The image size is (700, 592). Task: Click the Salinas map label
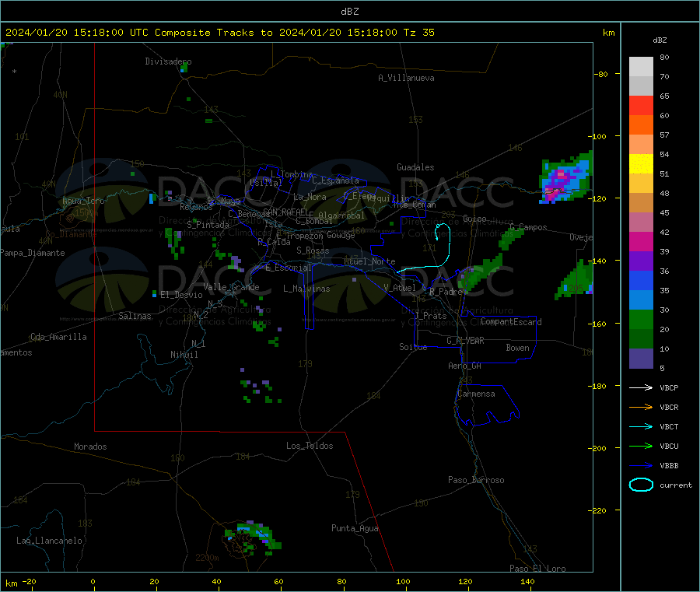135,316
